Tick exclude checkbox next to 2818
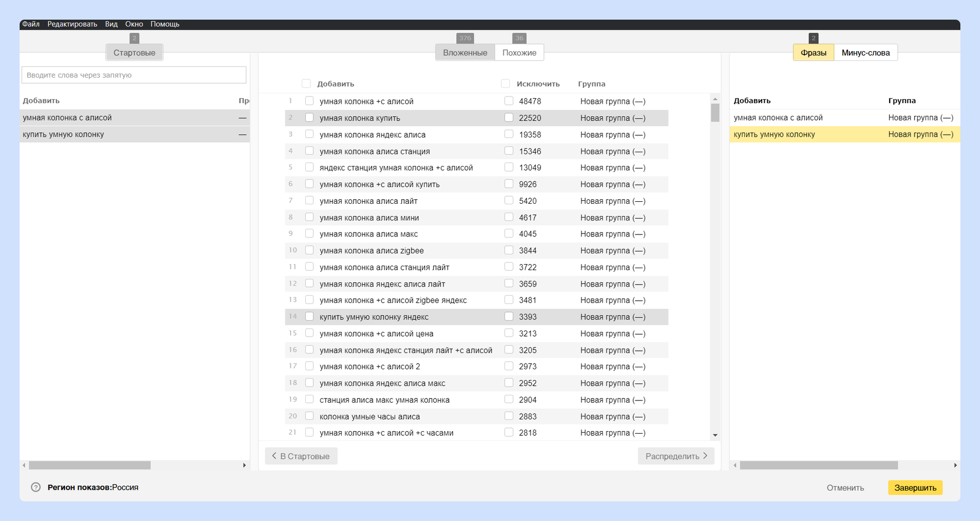This screenshot has height=521, width=980. (509, 432)
